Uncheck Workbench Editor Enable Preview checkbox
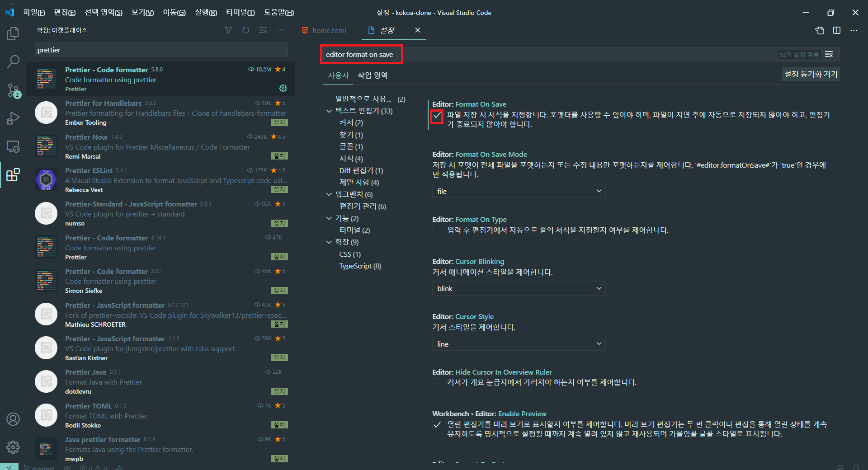The height and width of the screenshot is (470, 868). click(437, 425)
